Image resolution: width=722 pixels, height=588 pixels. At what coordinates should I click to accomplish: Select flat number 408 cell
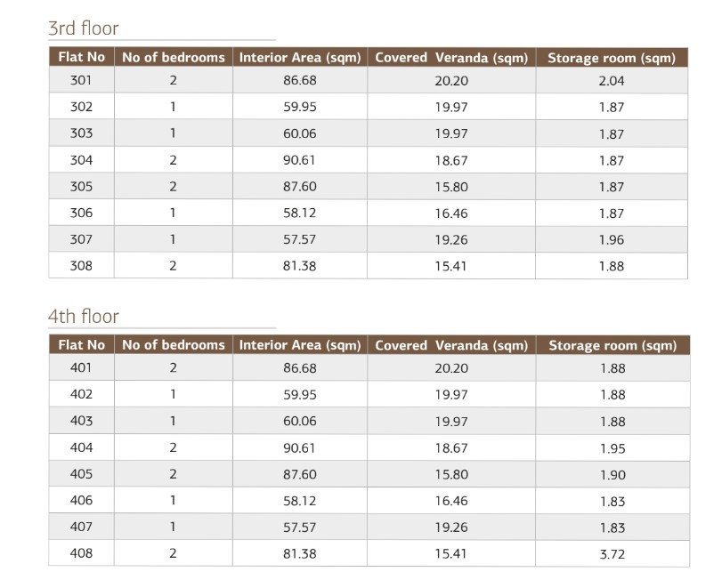pos(81,553)
